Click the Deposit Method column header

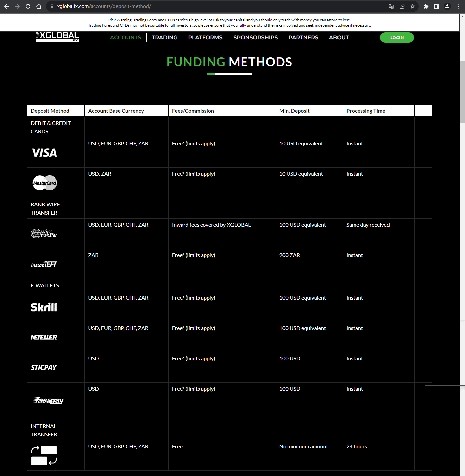56,111
